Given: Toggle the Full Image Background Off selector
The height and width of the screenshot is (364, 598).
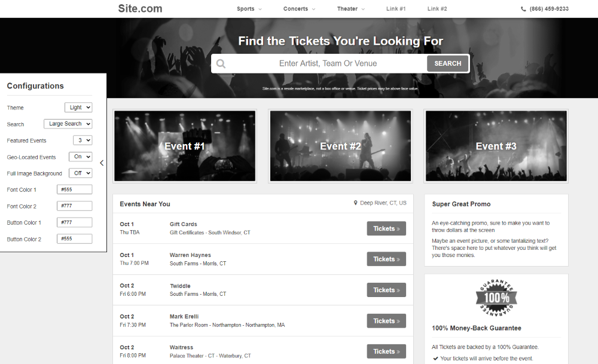Looking at the screenshot, I should [x=81, y=173].
